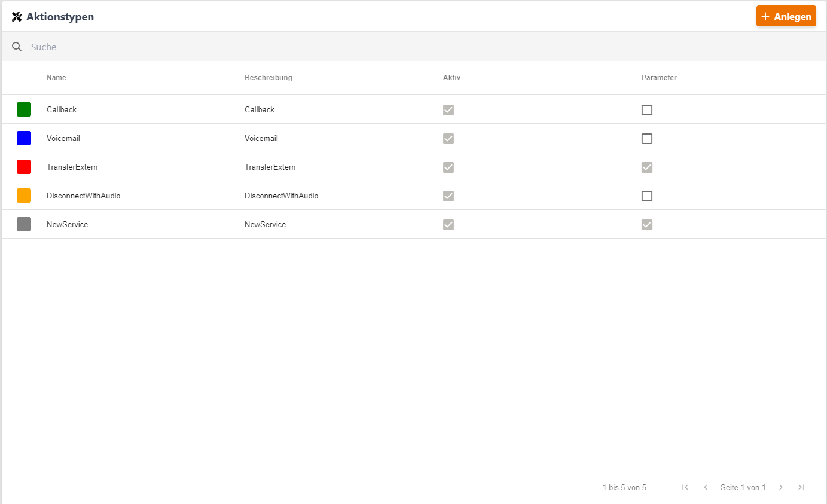Click the search magnifier icon

17,47
